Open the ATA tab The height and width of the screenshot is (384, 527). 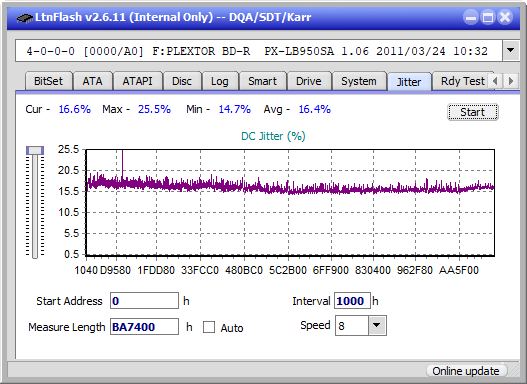(92, 81)
